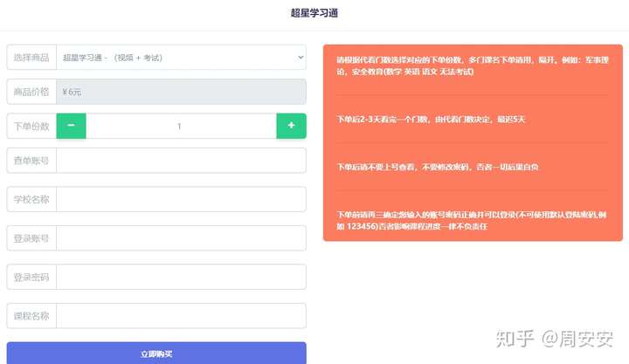Click the 超星学习通 page title
The width and height of the screenshot is (629, 364).
point(314,13)
